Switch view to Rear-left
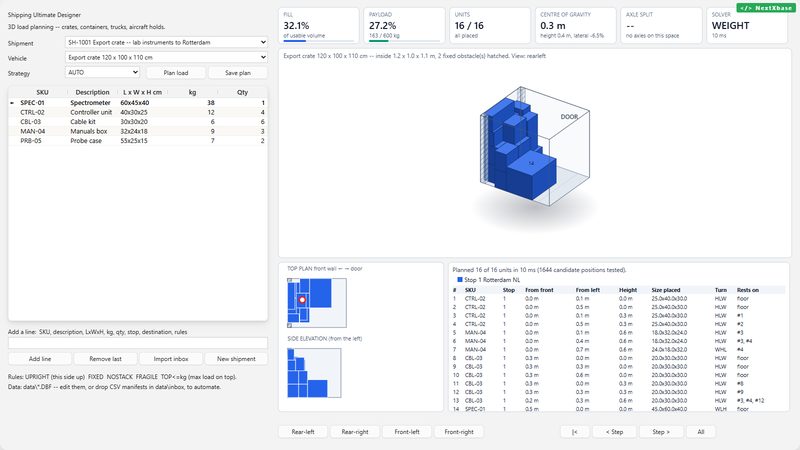Viewport: 800px width, 450px height. 303,432
